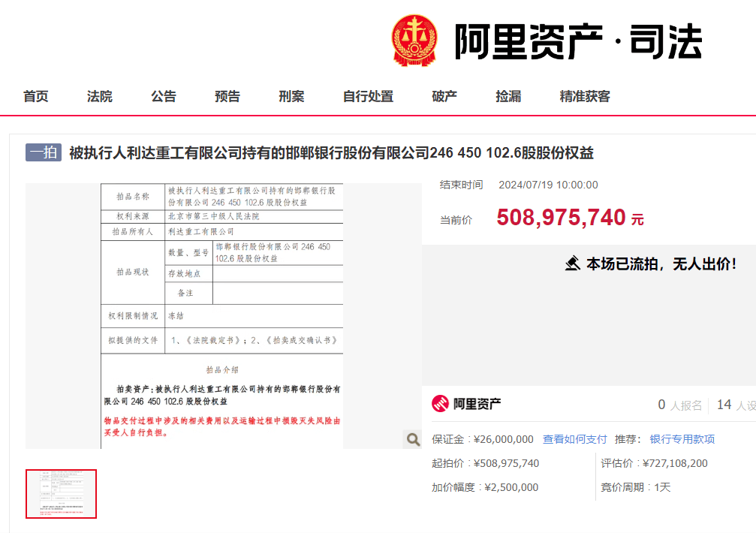Open the 查看如何支付 link

pos(575,439)
